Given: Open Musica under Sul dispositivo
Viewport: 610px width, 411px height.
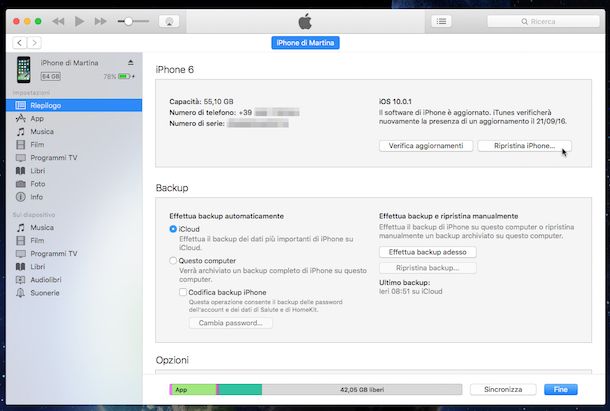Looking at the screenshot, I should point(74,227).
